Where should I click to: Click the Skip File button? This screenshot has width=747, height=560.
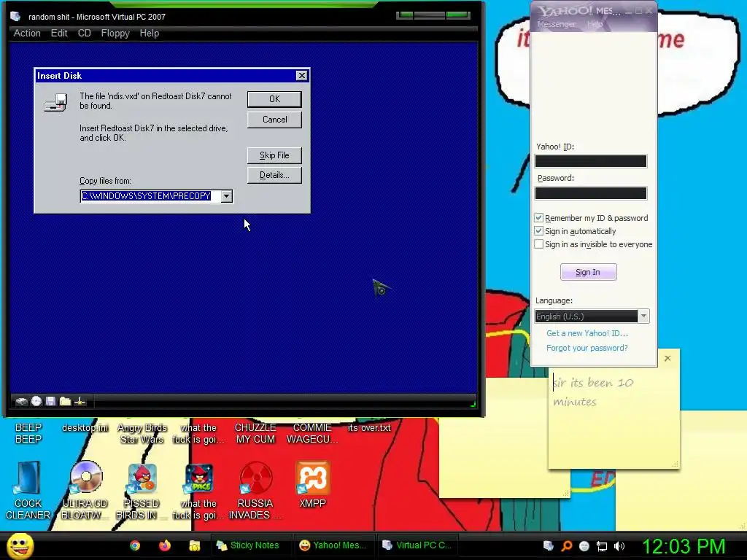point(274,155)
